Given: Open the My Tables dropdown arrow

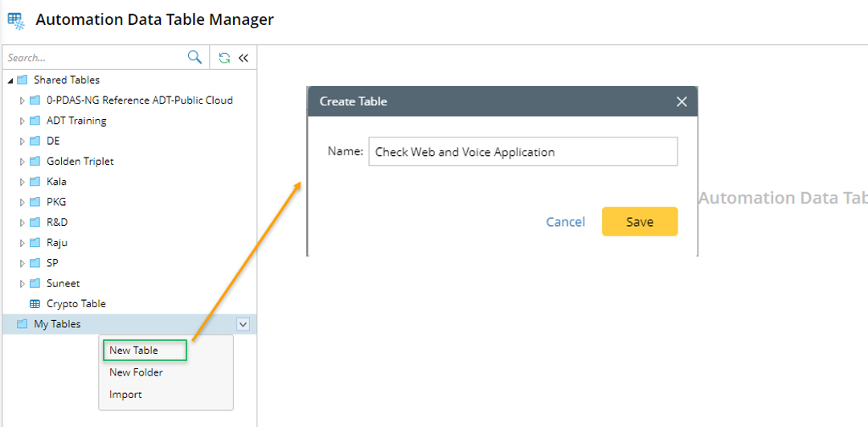Looking at the screenshot, I should [x=244, y=324].
